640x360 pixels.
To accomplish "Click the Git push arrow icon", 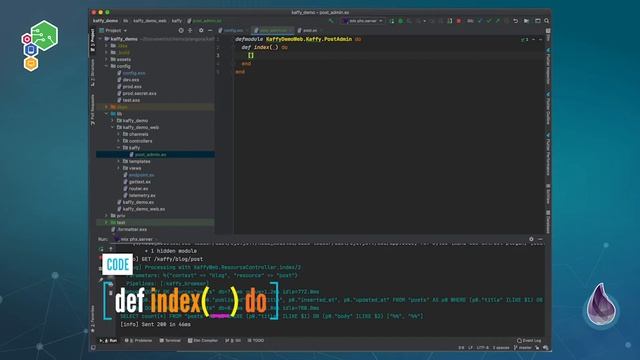I will (x=498, y=21).
